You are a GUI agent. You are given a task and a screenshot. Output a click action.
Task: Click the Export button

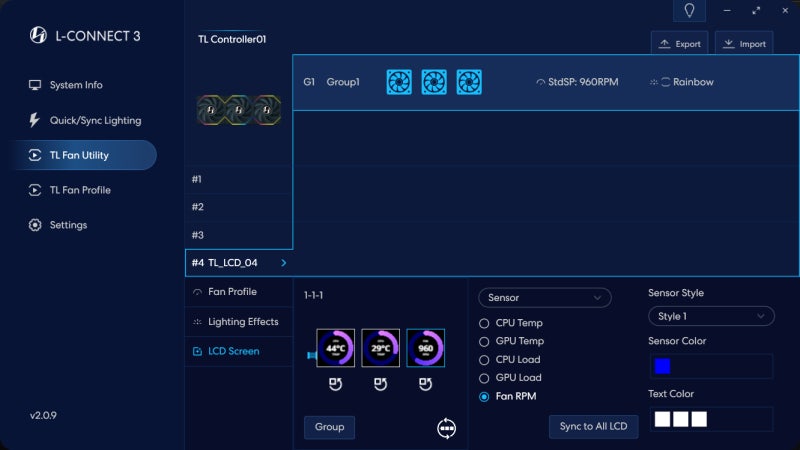[680, 44]
